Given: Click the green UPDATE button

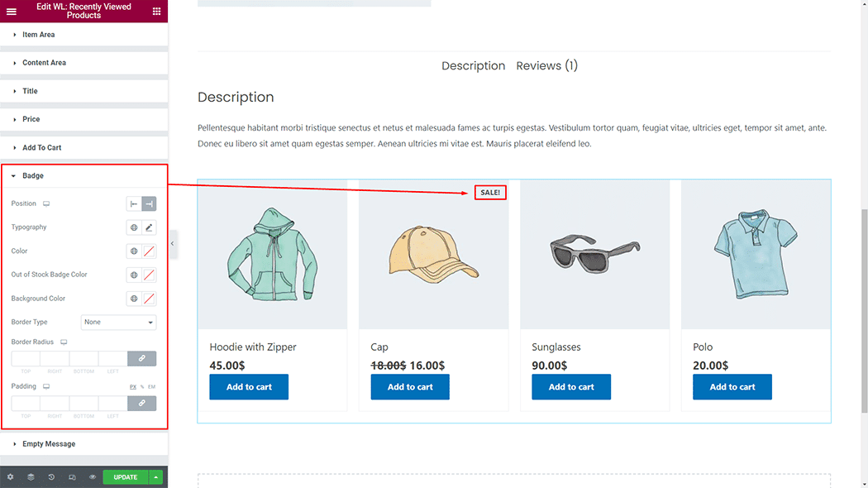Looking at the screenshot, I should pyautogui.click(x=126, y=477).
